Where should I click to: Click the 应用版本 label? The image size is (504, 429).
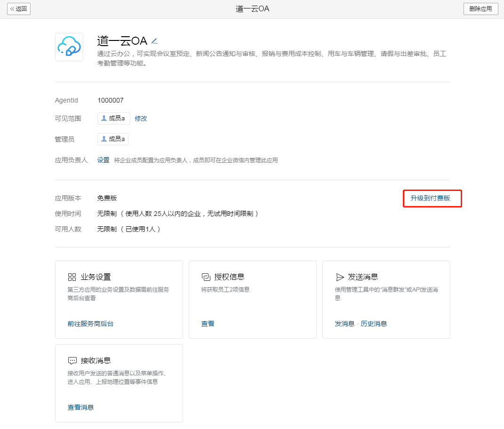[x=68, y=199]
